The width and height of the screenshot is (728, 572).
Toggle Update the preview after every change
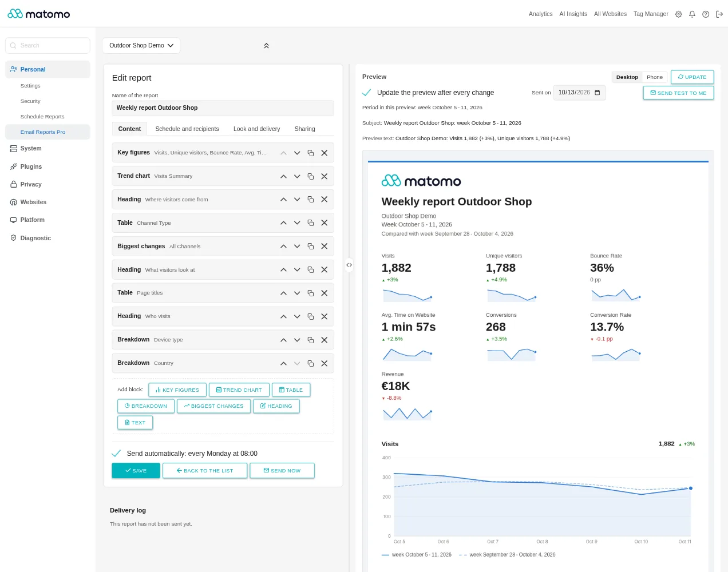point(367,93)
